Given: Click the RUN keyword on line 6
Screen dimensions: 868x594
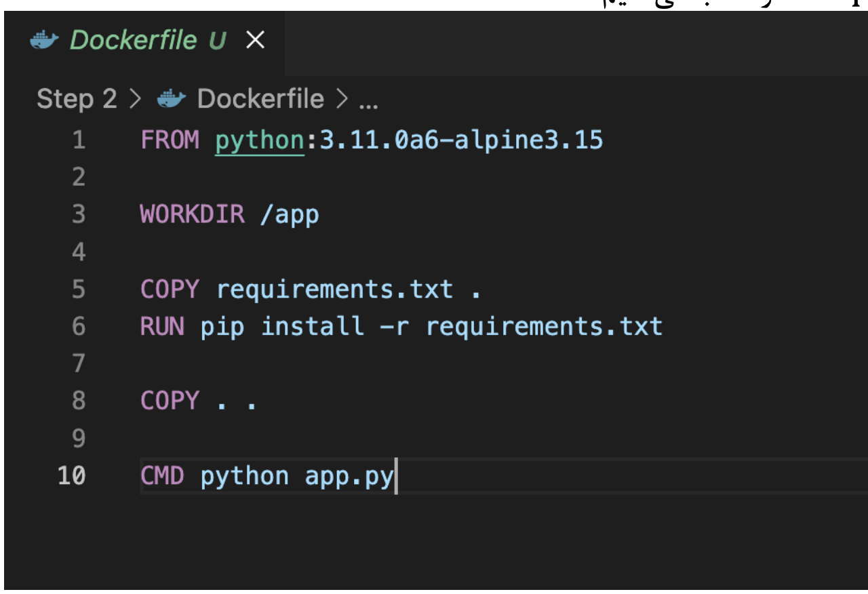Looking at the screenshot, I should click(x=162, y=327).
